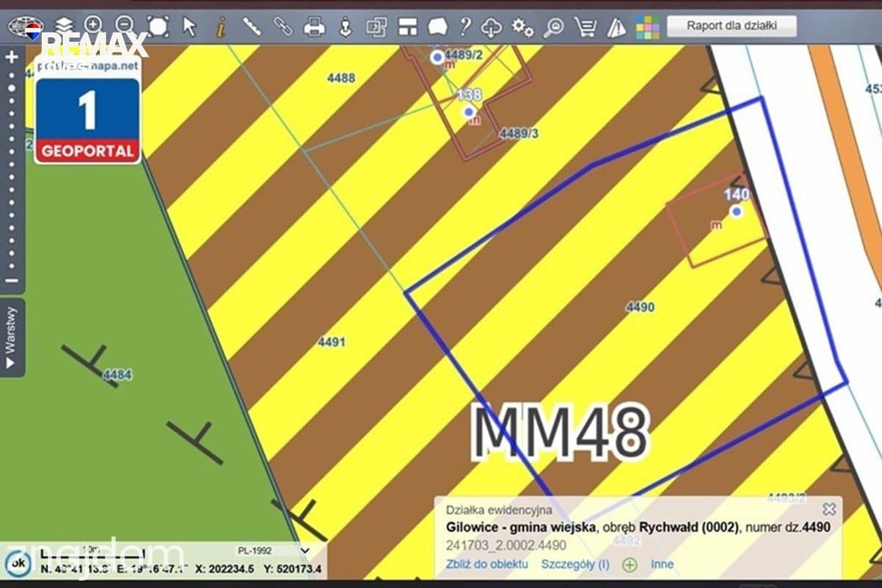This screenshot has height=588, width=882.
Task: Open the split panel layout icon
Action: point(408,27)
